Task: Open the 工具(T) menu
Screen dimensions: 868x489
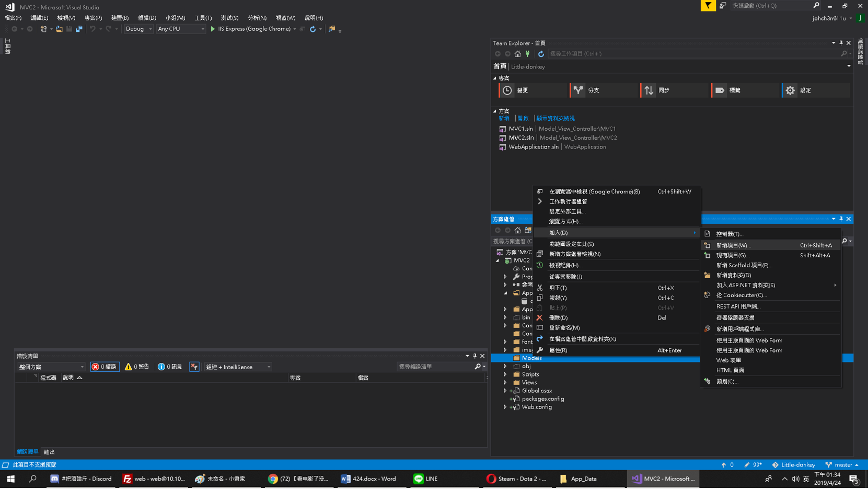Action: [203, 18]
